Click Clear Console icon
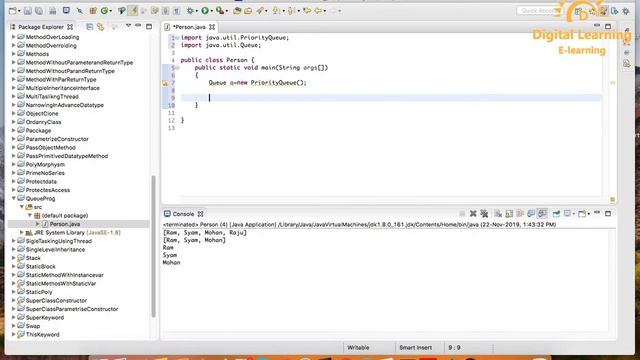Image resolution: width=640 pixels, height=360 pixels. (498, 213)
